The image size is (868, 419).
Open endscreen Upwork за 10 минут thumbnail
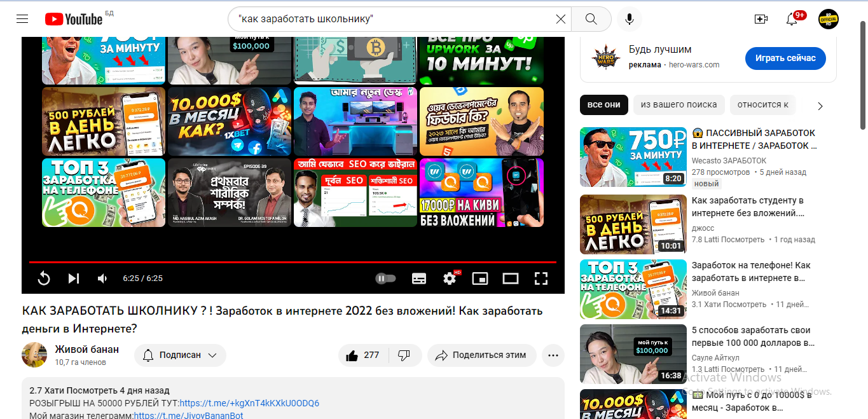point(481,60)
